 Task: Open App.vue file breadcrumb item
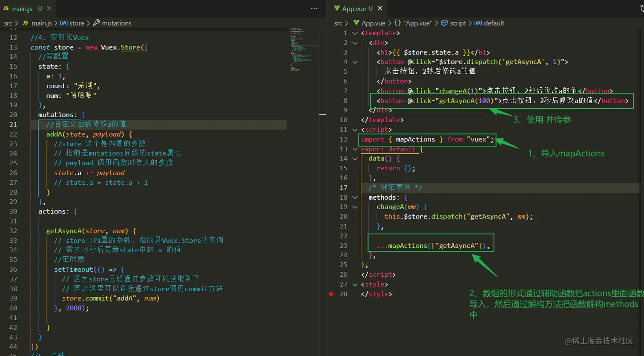369,23
